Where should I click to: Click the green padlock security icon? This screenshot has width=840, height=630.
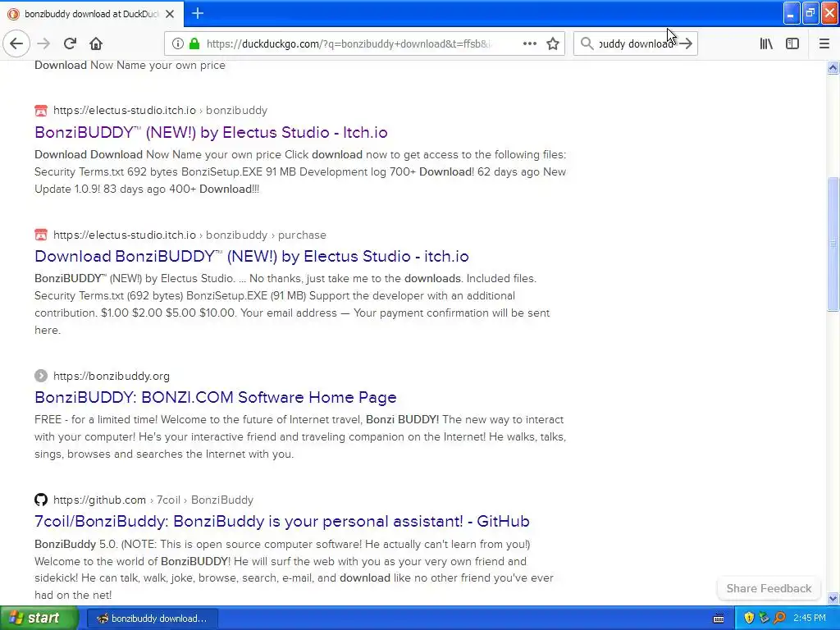[x=194, y=43]
